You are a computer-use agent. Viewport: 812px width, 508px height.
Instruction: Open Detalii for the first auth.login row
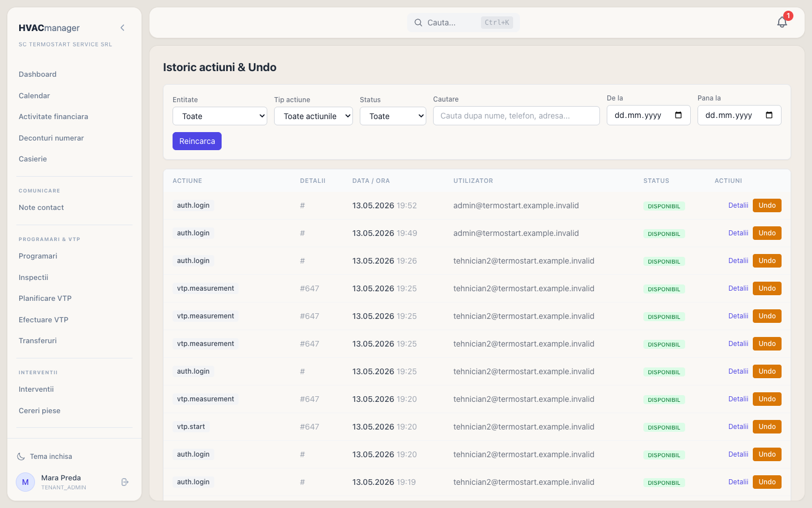738,205
